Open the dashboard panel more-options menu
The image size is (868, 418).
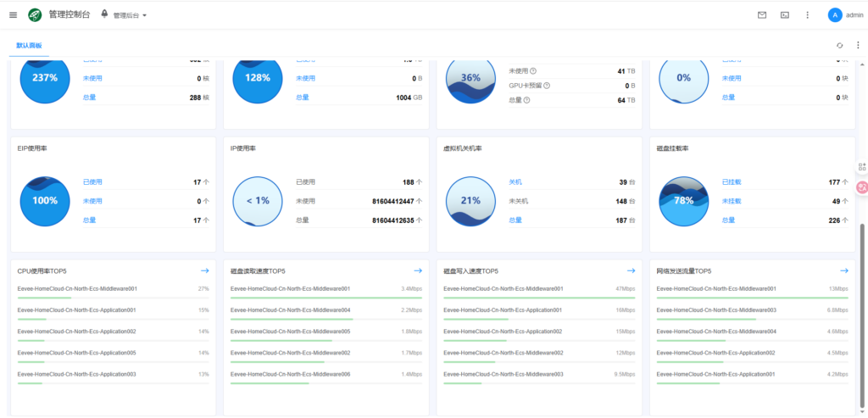coord(857,45)
